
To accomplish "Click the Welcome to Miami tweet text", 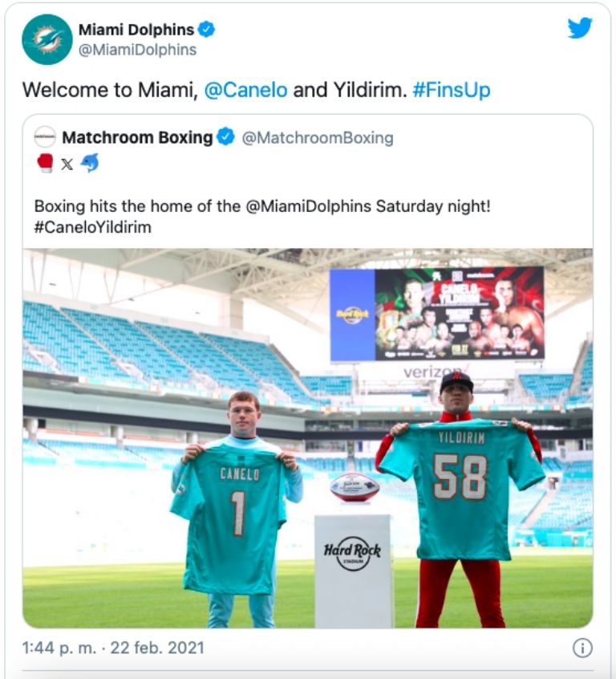I will 257,90.
